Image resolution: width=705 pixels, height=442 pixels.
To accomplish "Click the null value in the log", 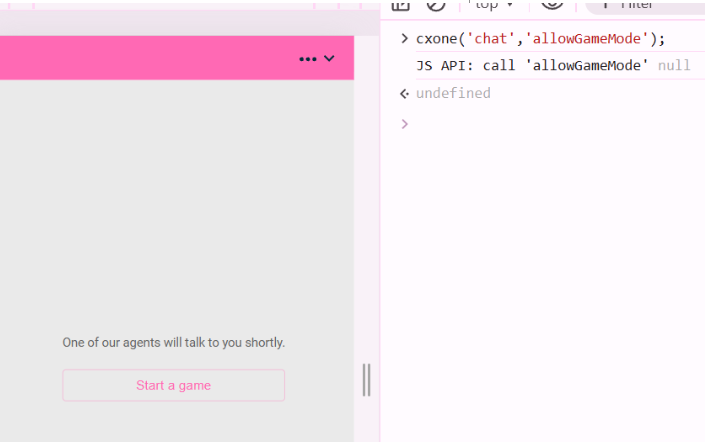I will pyautogui.click(x=674, y=66).
